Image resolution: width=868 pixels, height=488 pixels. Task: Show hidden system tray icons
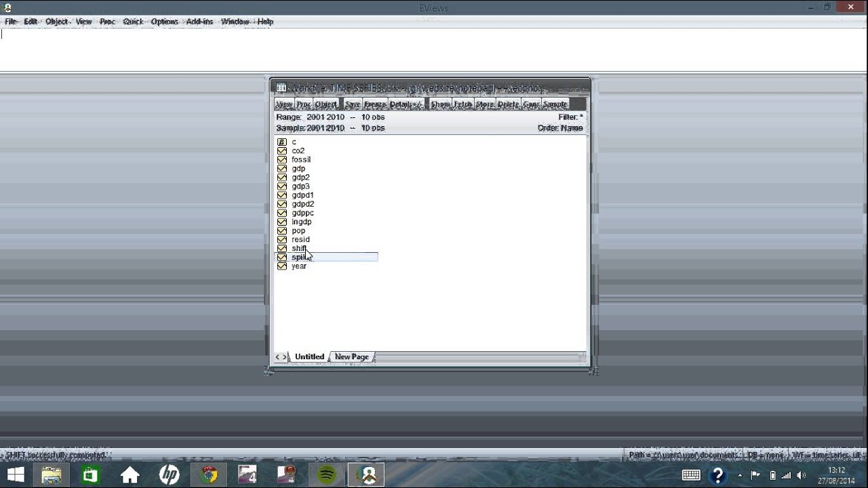tap(740, 475)
